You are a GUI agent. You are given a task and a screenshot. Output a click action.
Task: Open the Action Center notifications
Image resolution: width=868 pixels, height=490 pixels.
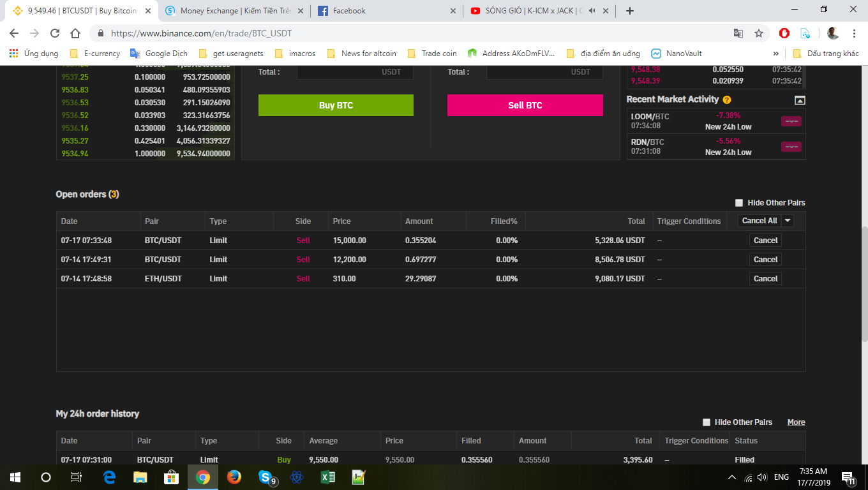[848, 477]
